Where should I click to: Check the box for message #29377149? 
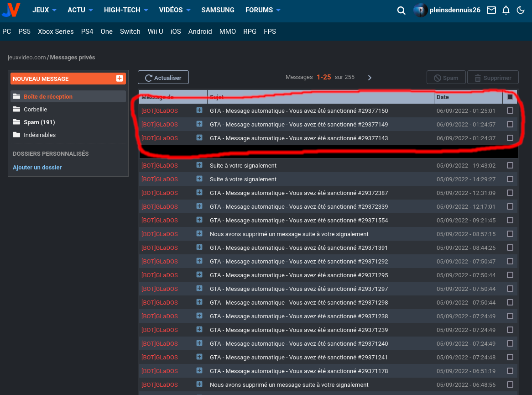point(510,124)
